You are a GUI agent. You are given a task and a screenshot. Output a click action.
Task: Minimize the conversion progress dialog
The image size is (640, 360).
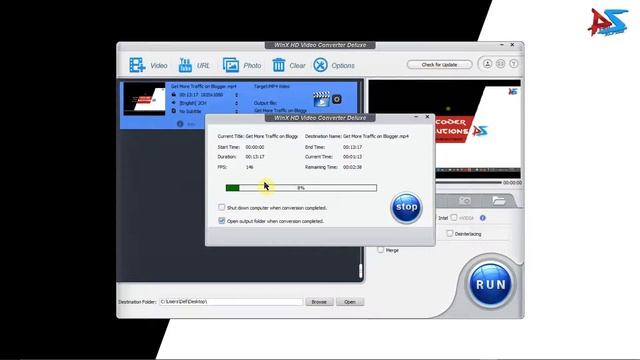(x=416, y=117)
